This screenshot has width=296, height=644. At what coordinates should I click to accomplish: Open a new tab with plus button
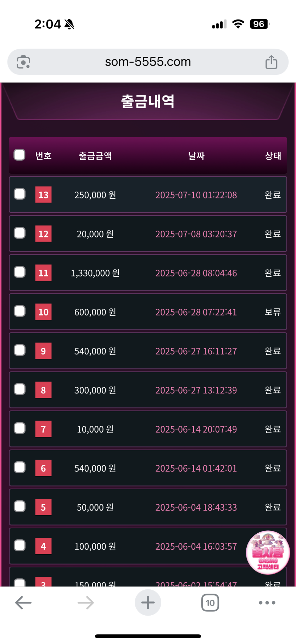[x=148, y=602]
